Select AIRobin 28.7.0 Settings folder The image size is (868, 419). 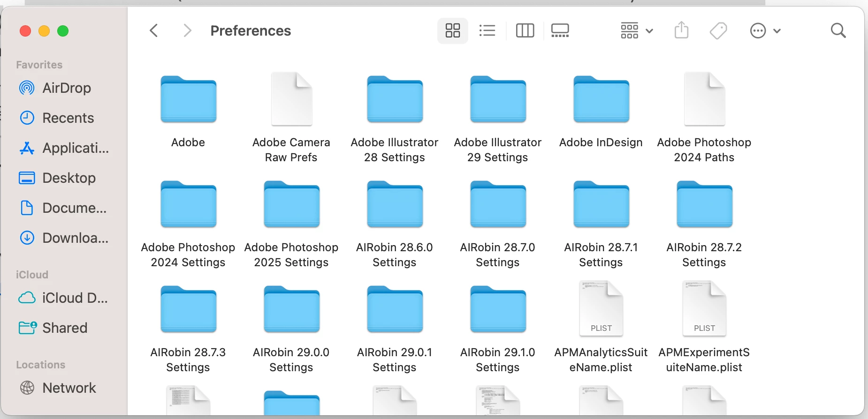(x=498, y=204)
